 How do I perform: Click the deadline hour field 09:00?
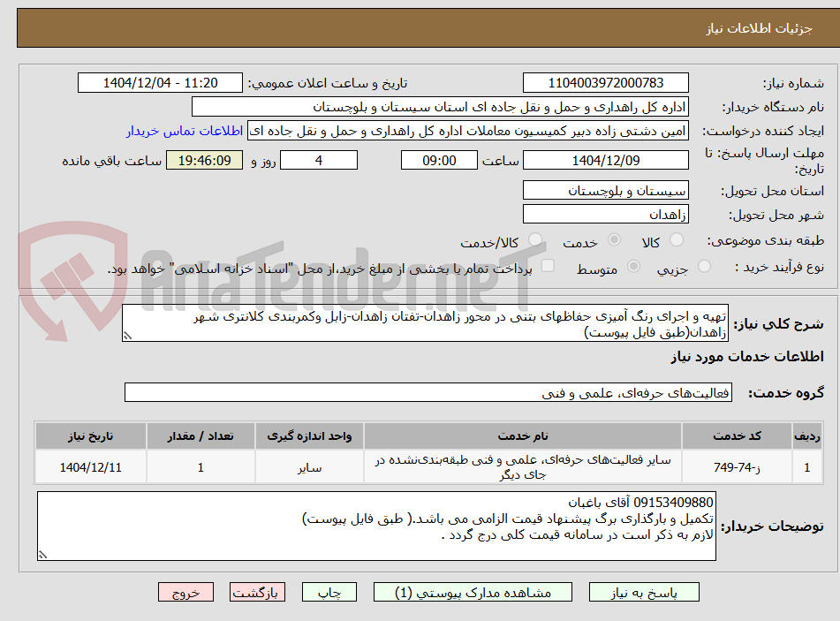point(439,160)
